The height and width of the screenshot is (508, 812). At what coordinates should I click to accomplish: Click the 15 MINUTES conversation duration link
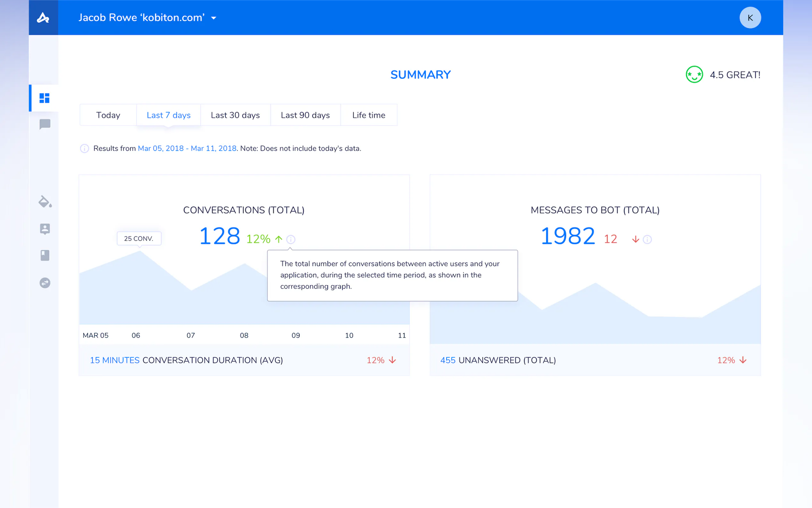pos(114,360)
